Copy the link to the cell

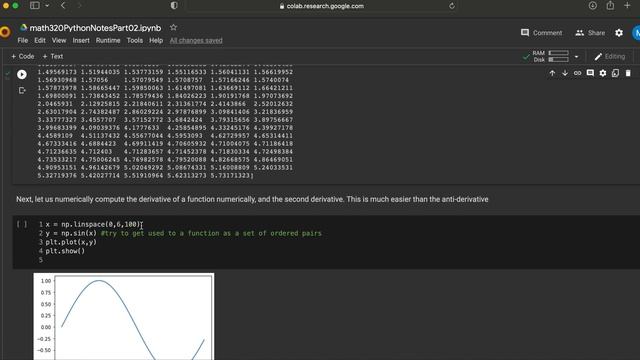pyautogui.click(x=577, y=73)
